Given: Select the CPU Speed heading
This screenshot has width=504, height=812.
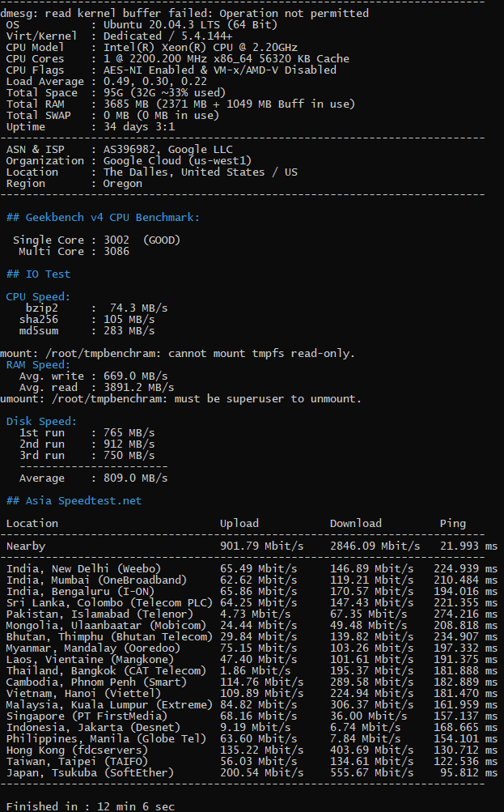Looking at the screenshot, I should click(x=38, y=297).
